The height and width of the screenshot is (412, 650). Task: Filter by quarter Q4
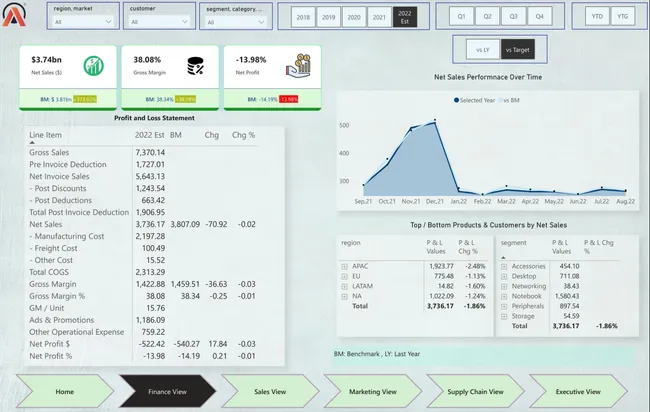pos(539,16)
